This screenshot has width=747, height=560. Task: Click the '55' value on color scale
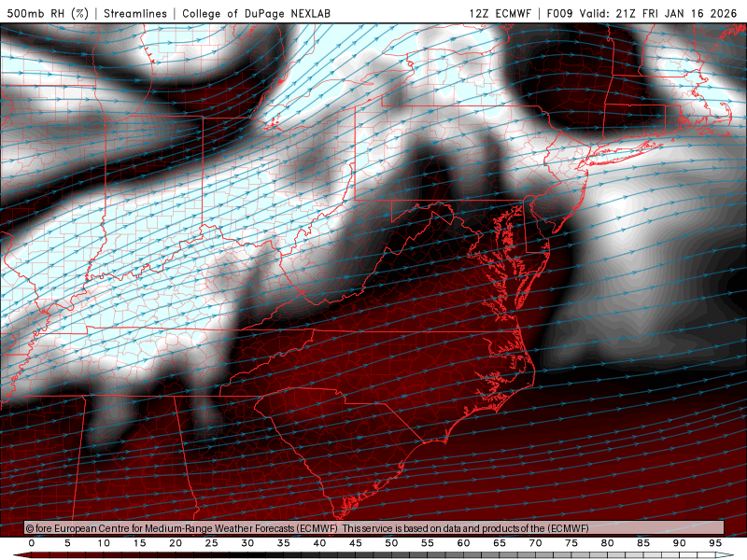tap(428, 543)
